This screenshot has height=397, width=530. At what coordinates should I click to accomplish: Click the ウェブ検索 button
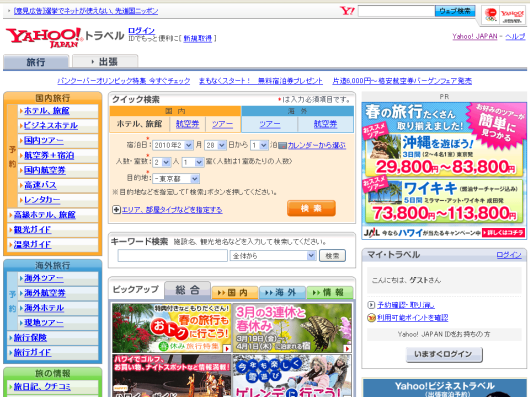point(455,11)
